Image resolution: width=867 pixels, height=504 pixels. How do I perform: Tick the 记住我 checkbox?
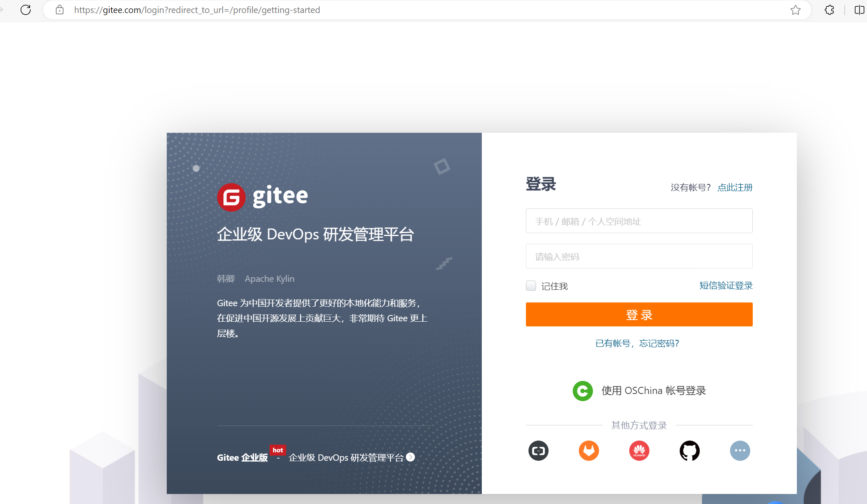tap(531, 286)
